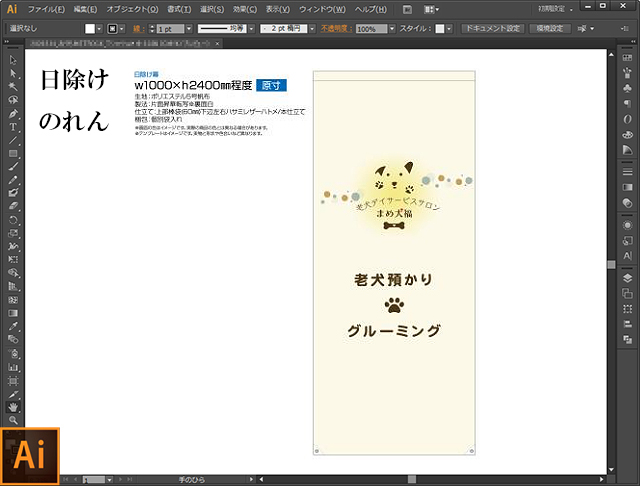Screen dimensions: 640x486
Task: Select the Pen tool
Action: [x=13, y=114]
